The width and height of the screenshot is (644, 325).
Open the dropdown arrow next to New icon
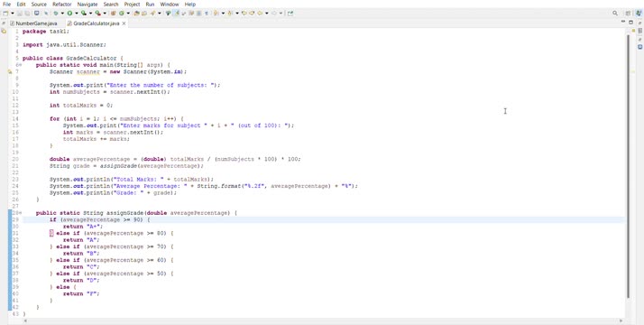pyautogui.click(x=13, y=14)
